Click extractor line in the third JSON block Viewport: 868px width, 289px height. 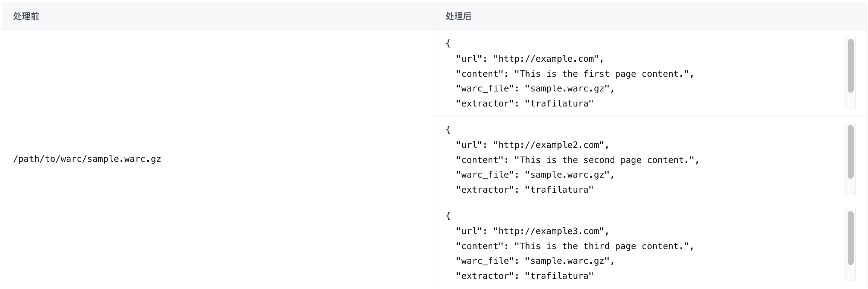[524, 276]
